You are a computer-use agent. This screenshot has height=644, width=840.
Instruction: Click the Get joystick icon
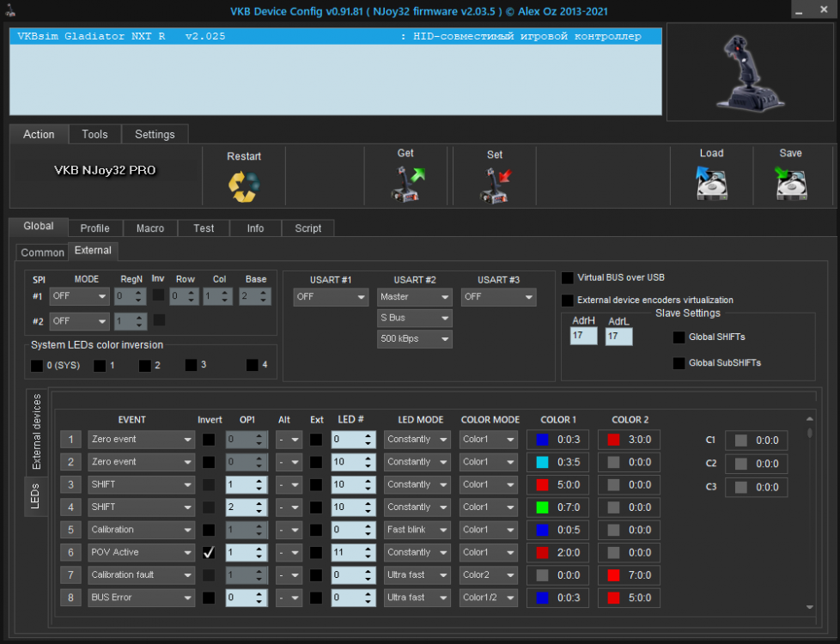407,184
